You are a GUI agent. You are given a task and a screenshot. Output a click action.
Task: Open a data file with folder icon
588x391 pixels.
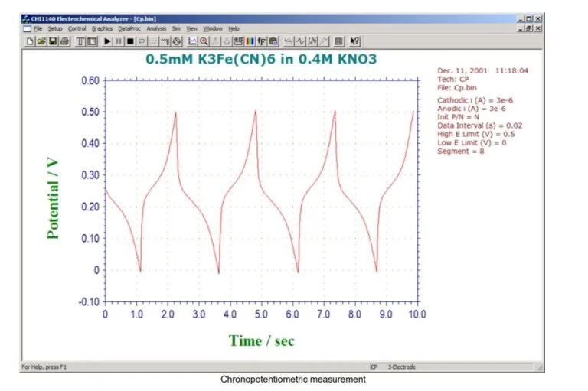(x=41, y=40)
